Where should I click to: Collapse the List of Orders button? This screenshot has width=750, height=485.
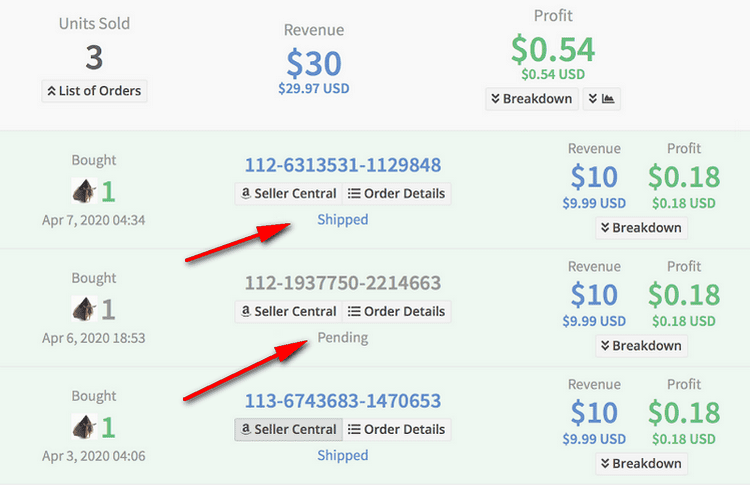pos(94,91)
